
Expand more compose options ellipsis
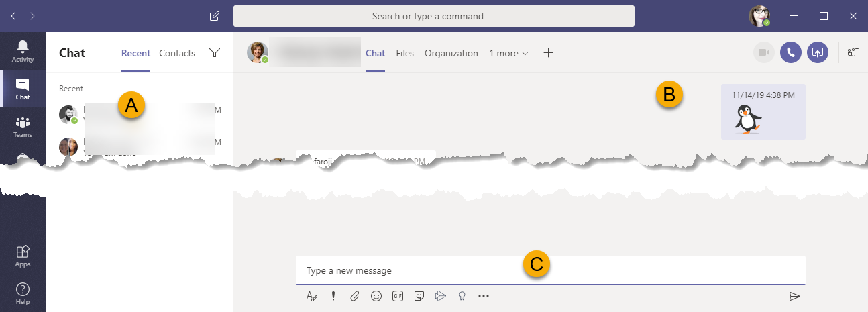tap(484, 296)
